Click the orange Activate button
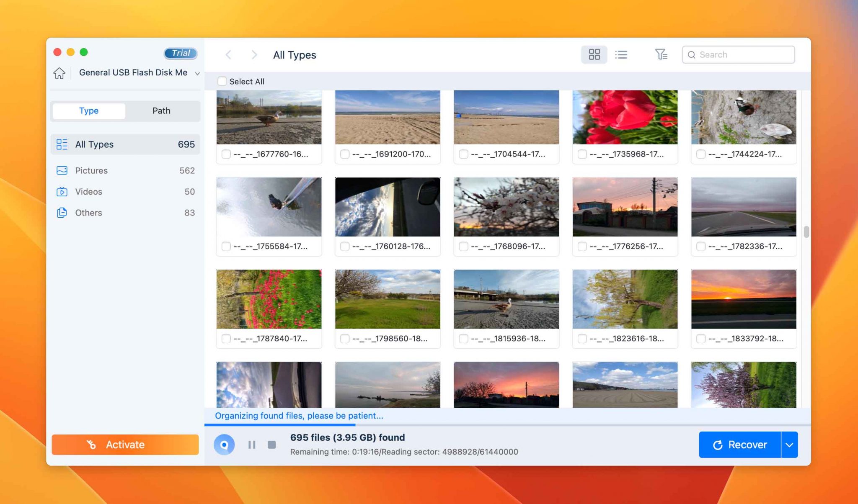Viewport: 858px width, 504px height. click(x=125, y=445)
